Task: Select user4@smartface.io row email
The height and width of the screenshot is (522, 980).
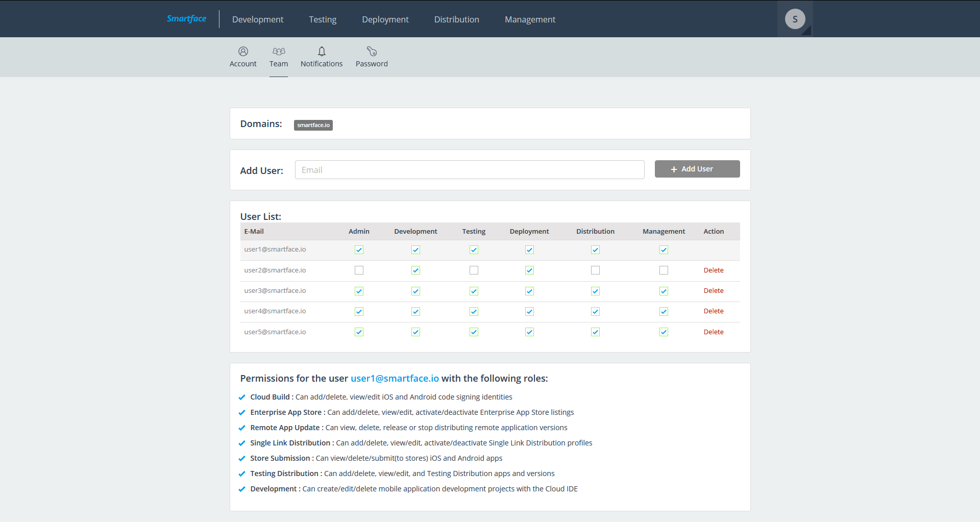Action: coord(275,311)
